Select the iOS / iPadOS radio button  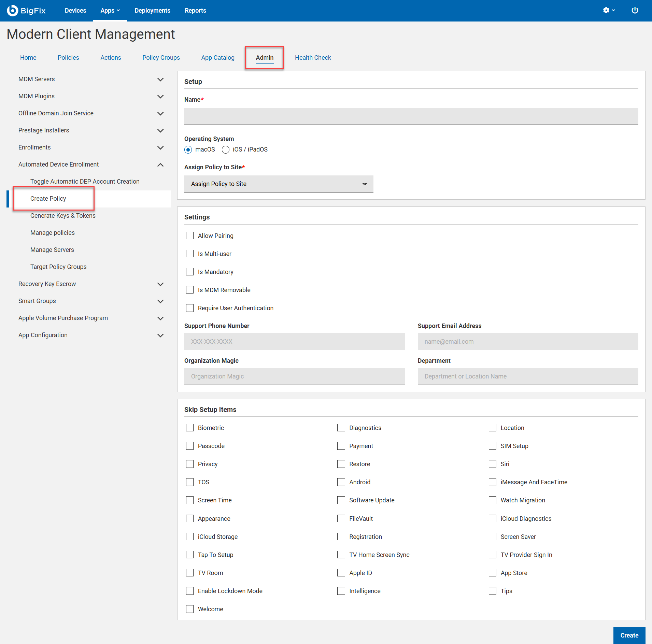pos(226,149)
